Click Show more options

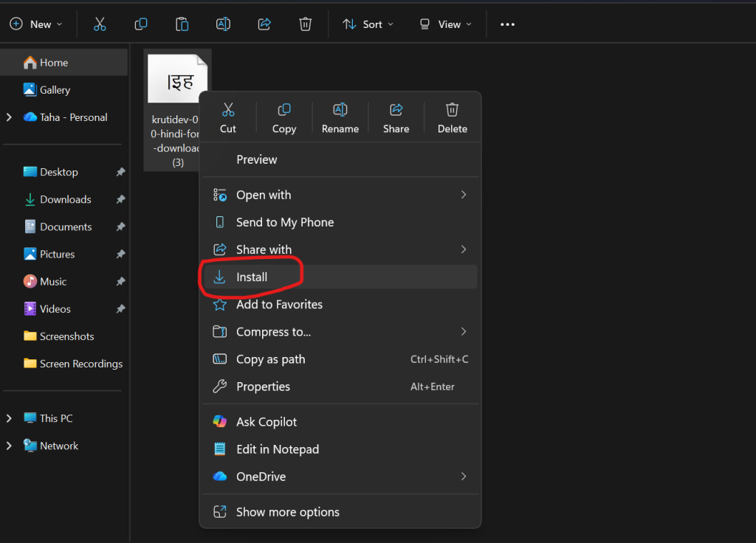pyautogui.click(x=340, y=512)
